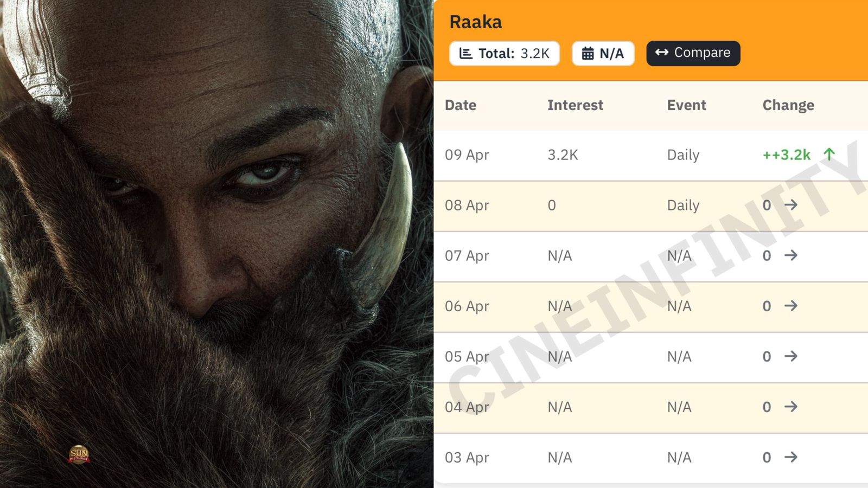Click the bar chart icon next to Total
The height and width of the screenshot is (488, 868).
[x=465, y=54]
